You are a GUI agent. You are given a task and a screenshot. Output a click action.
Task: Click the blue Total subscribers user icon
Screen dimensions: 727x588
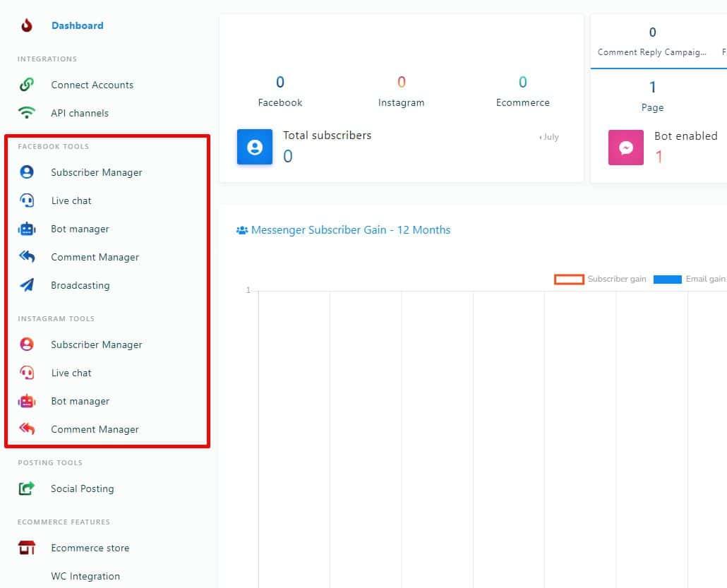click(x=255, y=147)
